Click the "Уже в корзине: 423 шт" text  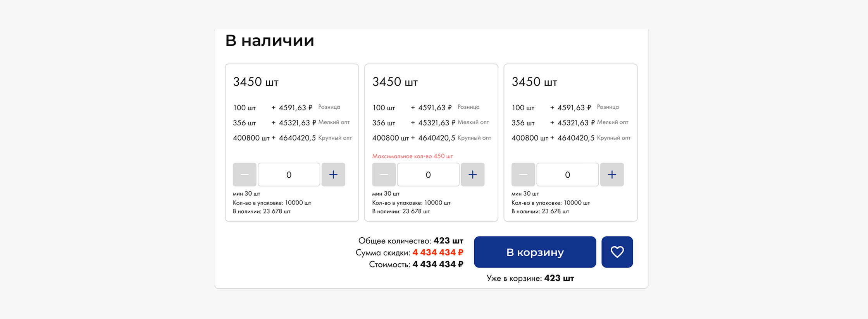[530, 278]
